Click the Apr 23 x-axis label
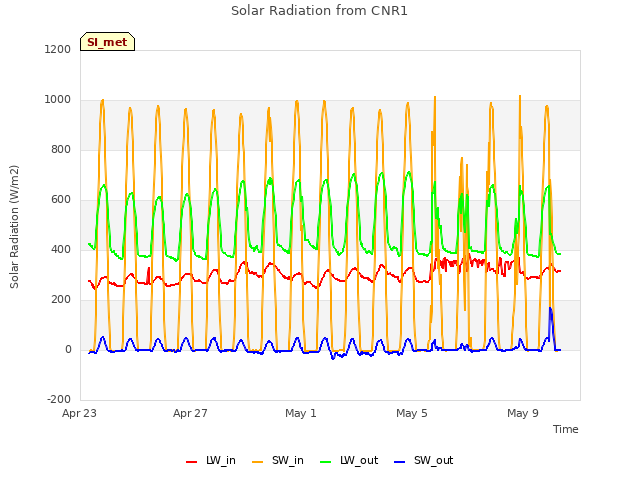The width and height of the screenshot is (640, 480). click(79, 413)
